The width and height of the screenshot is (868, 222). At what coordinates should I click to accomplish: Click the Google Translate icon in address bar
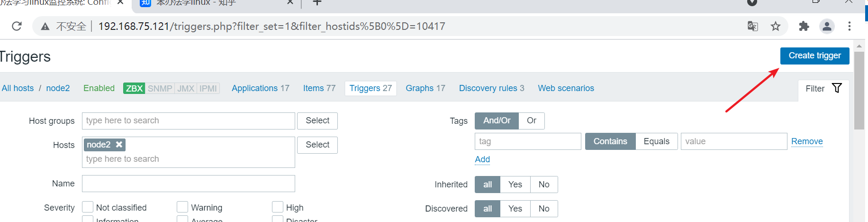tap(752, 26)
